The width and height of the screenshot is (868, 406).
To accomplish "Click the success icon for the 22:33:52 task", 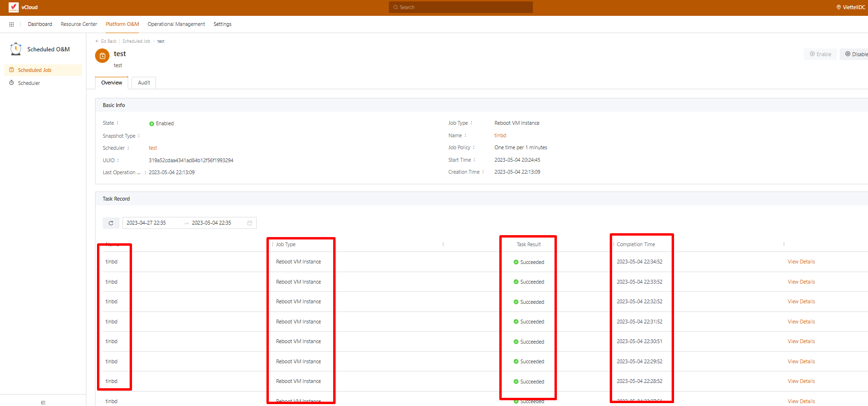I will pyautogui.click(x=516, y=282).
